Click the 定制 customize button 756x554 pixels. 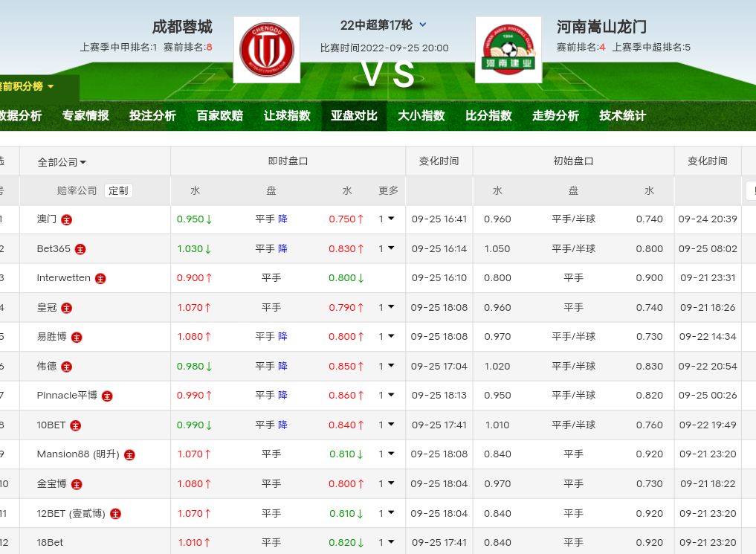click(118, 190)
